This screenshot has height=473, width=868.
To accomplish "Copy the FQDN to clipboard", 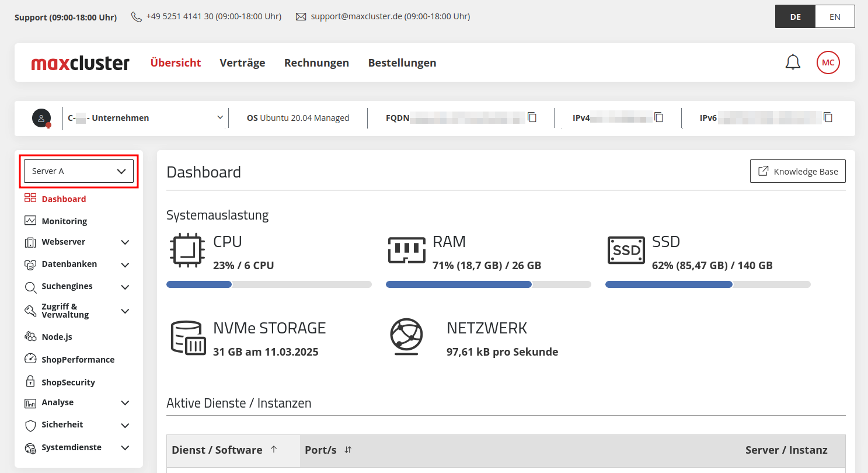I will pos(532,117).
